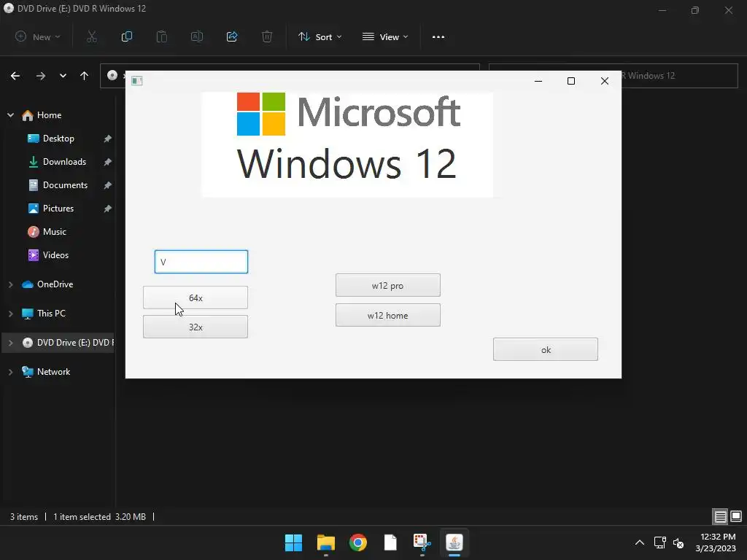Go forward with the right arrow in Explorer
Viewport: 747px width, 560px height.
click(41, 76)
